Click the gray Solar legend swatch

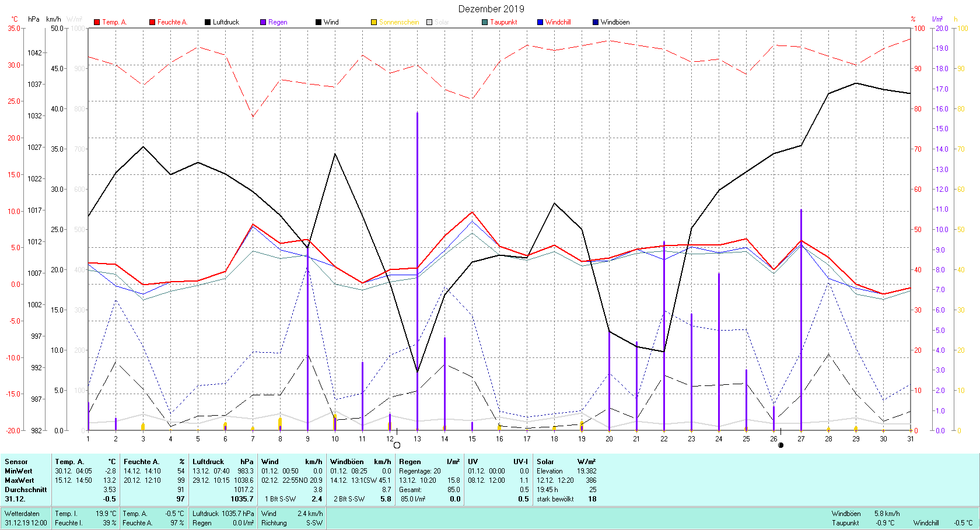point(429,22)
